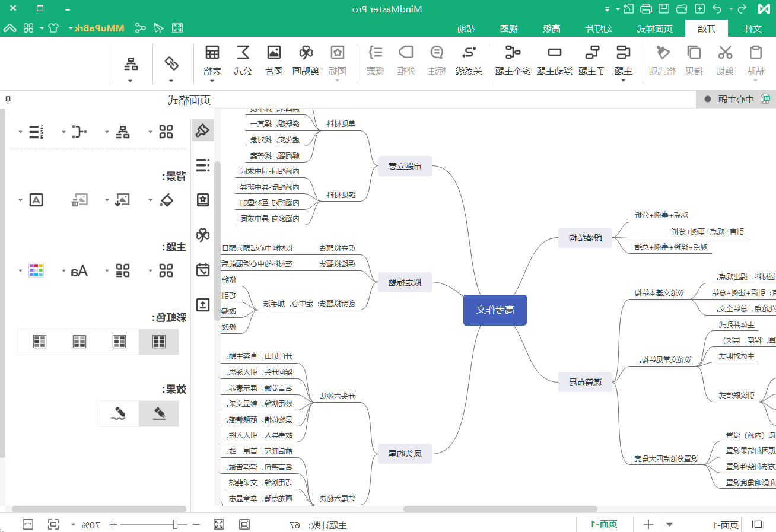776x532 pixels.
Task: Select the paintbrush format icon in side panel
Action: [203, 130]
